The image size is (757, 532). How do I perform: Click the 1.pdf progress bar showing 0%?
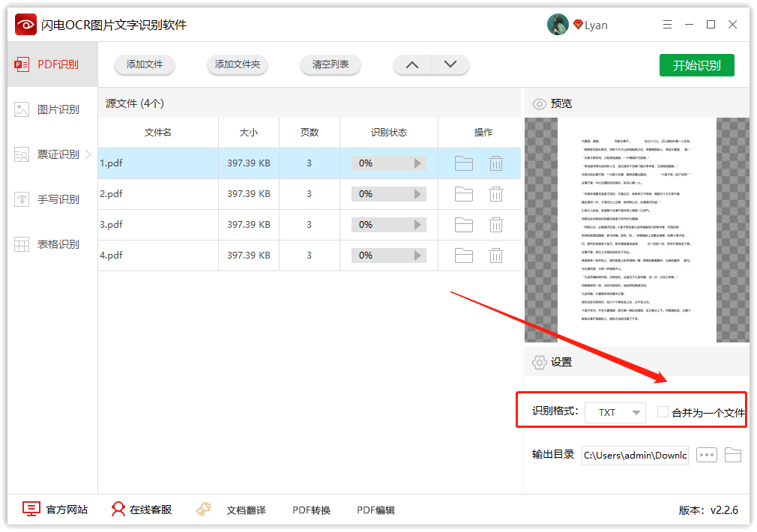(x=389, y=163)
